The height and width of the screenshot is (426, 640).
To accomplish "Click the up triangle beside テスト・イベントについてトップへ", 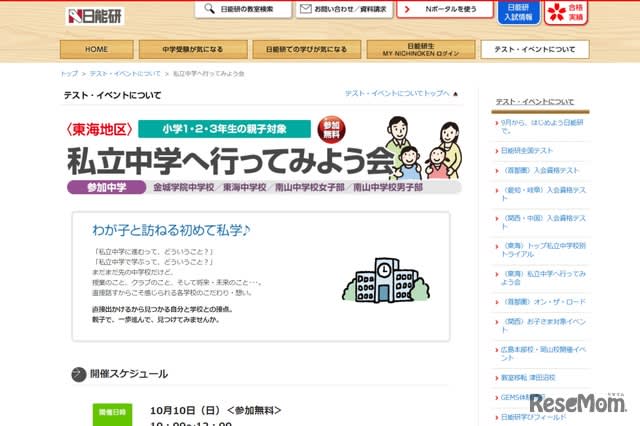I will pyautogui.click(x=455, y=94).
